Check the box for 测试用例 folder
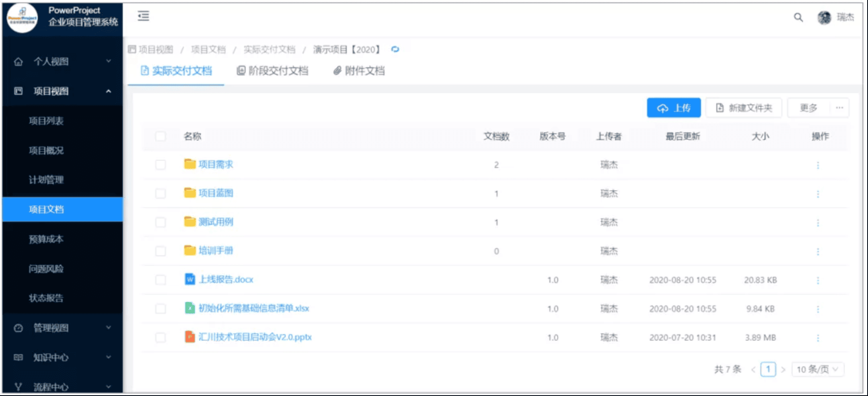The width and height of the screenshot is (868, 396). (x=160, y=222)
